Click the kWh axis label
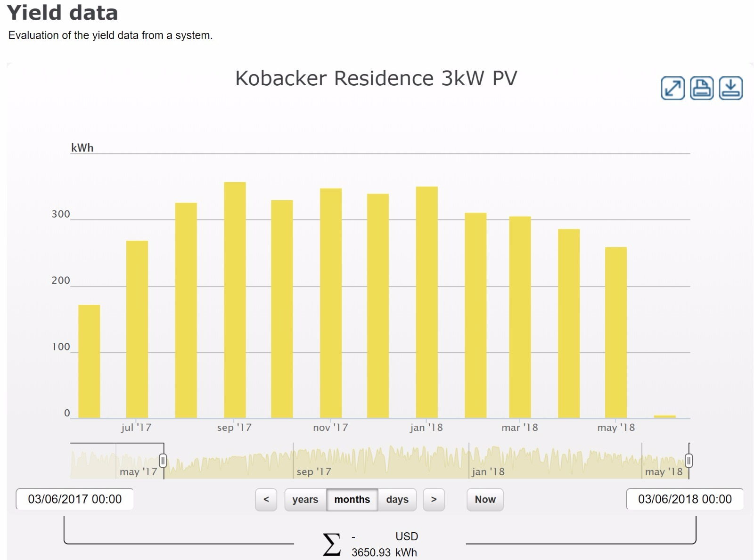This screenshot has height=560, width=754. 81,147
